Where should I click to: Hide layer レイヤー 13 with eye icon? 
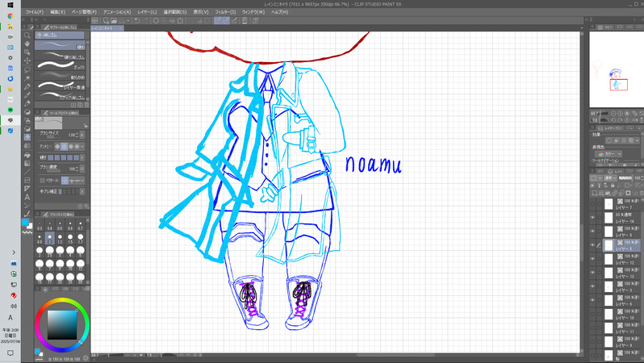click(x=592, y=273)
